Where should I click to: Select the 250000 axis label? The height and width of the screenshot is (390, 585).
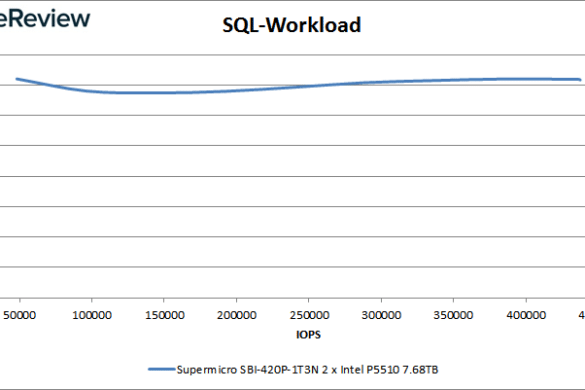coord(309,315)
